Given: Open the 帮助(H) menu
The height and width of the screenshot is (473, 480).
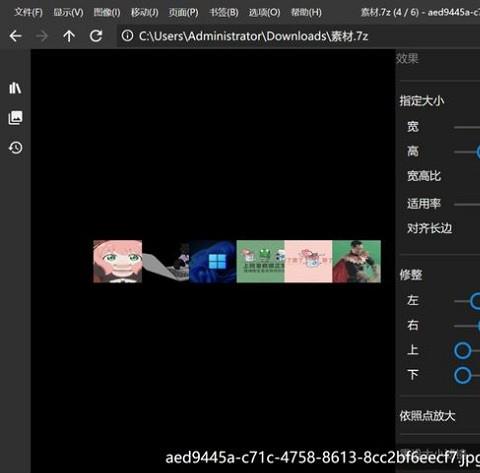Looking at the screenshot, I should 306,13.
